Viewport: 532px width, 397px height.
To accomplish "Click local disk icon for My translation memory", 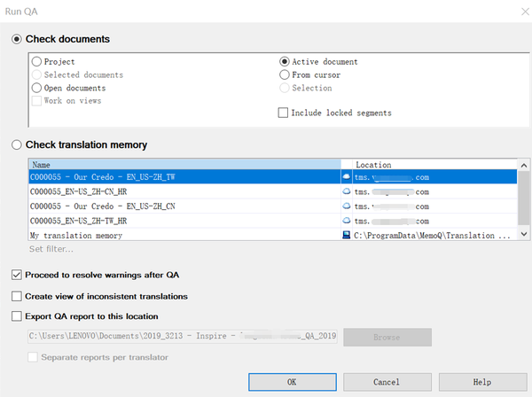I will pos(348,236).
